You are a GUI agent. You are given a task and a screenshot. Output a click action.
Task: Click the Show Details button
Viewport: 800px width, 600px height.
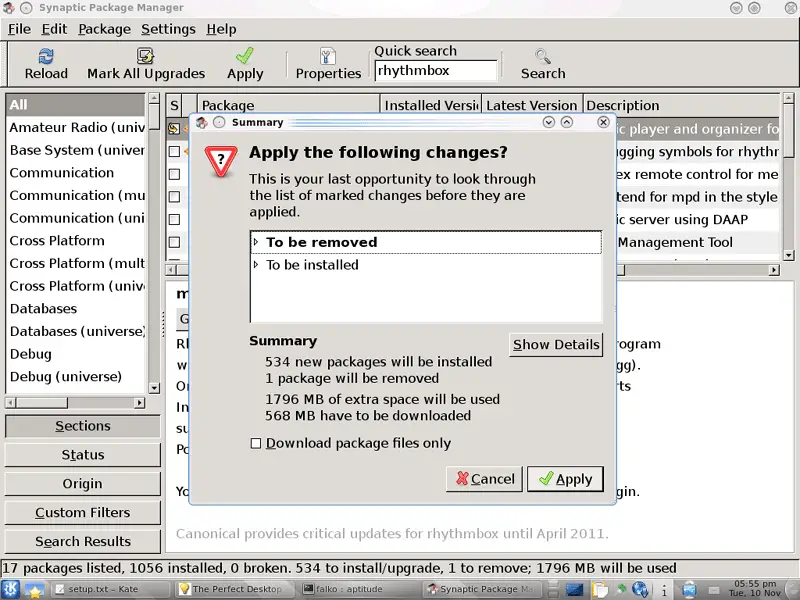coord(556,345)
